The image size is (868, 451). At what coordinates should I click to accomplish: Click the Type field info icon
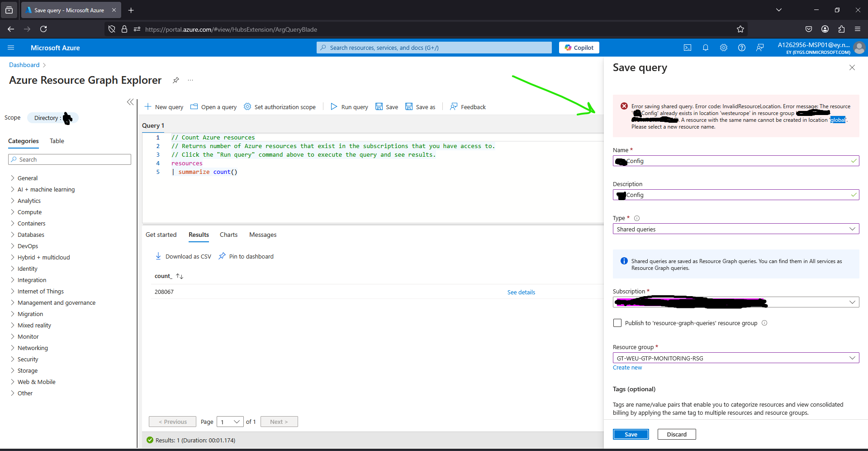[x=637, y=218]
